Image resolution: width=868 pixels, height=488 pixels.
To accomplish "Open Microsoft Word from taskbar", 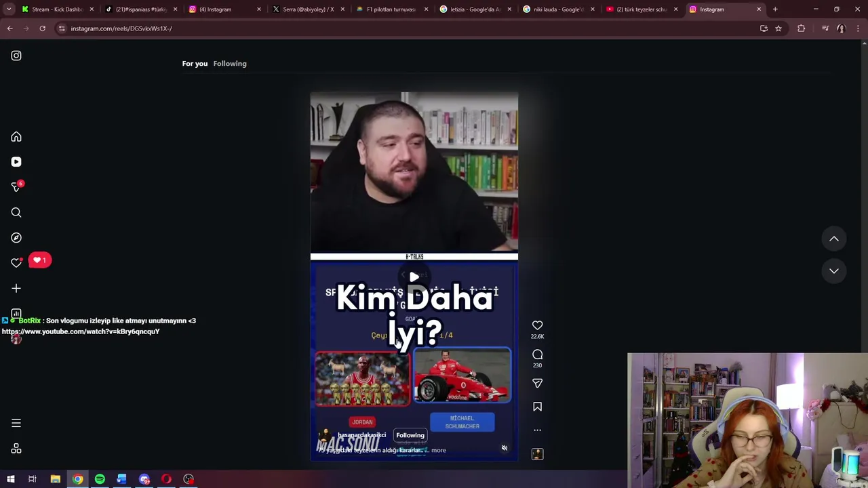I will pyautogui.click(x=121, y=479).
